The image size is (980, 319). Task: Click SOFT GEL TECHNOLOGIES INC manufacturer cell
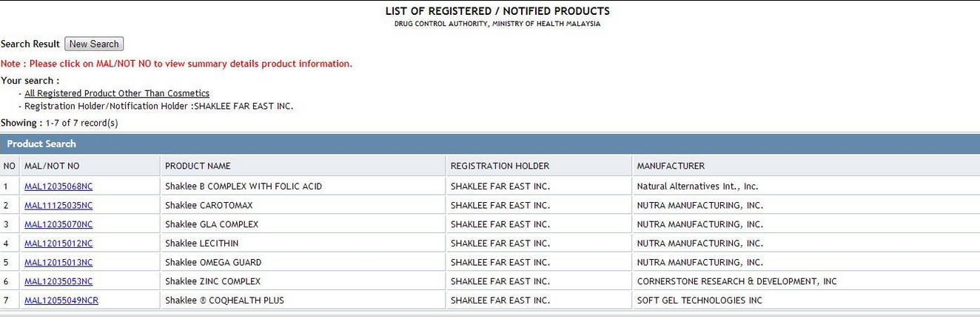(699, 300)
